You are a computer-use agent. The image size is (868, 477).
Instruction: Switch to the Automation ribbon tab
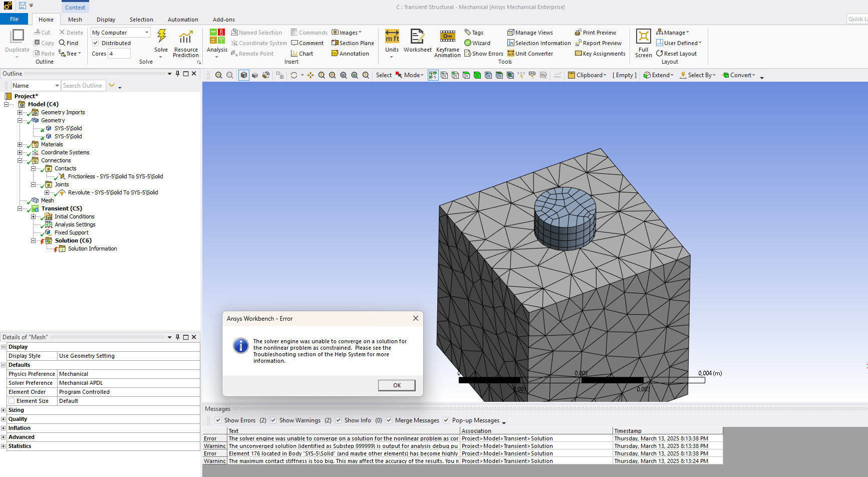pyautogui.click(x=183, y=20)
